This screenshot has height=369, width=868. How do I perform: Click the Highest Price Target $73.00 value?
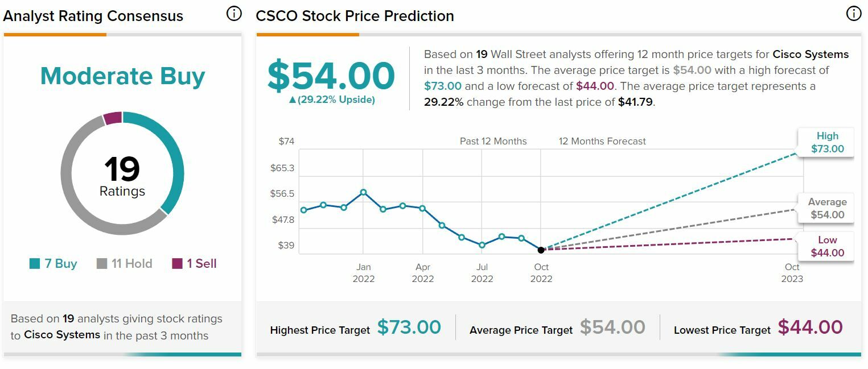pyautogui.click(x=409, y=327)
